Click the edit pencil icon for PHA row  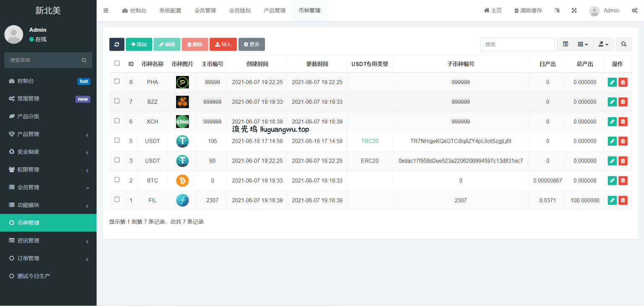(612, 82)
